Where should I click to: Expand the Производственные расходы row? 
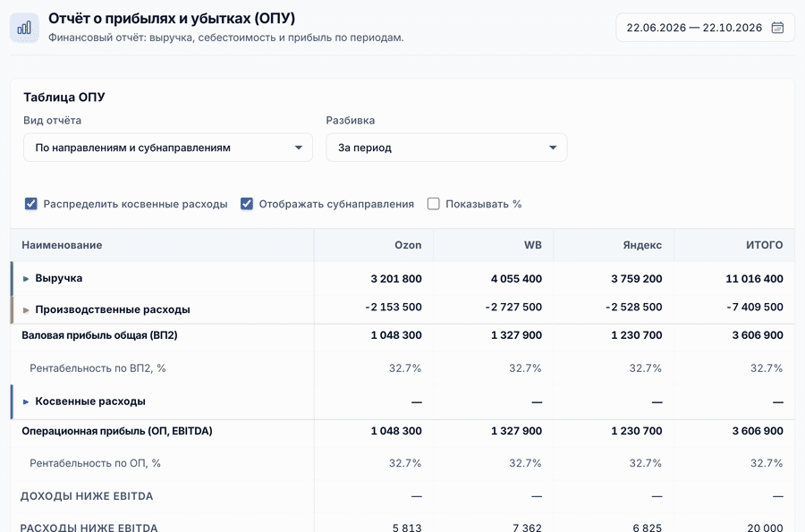(26, 310)
